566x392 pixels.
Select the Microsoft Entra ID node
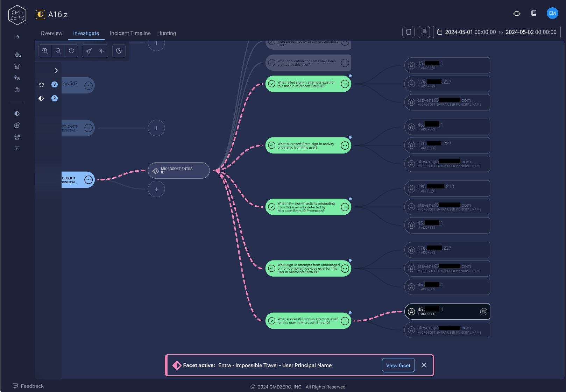tap(179, 171)
